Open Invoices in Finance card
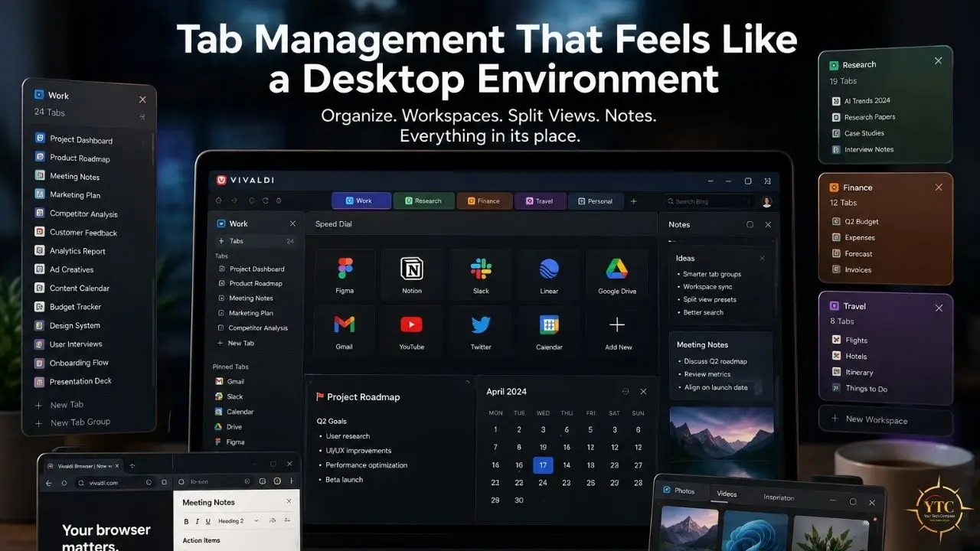Image resolution: width=980 pixels, height=551 pixels. click(x=851, y=269)
